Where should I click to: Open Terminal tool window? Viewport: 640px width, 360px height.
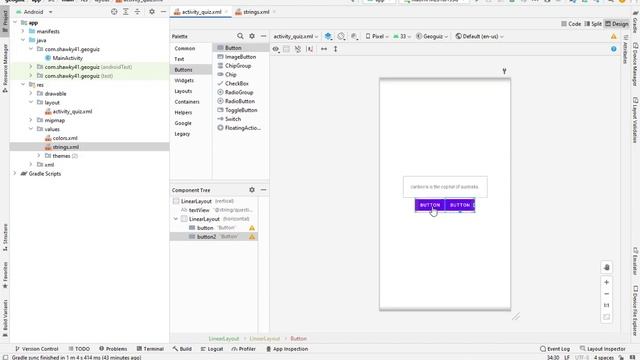click(150, 349)
